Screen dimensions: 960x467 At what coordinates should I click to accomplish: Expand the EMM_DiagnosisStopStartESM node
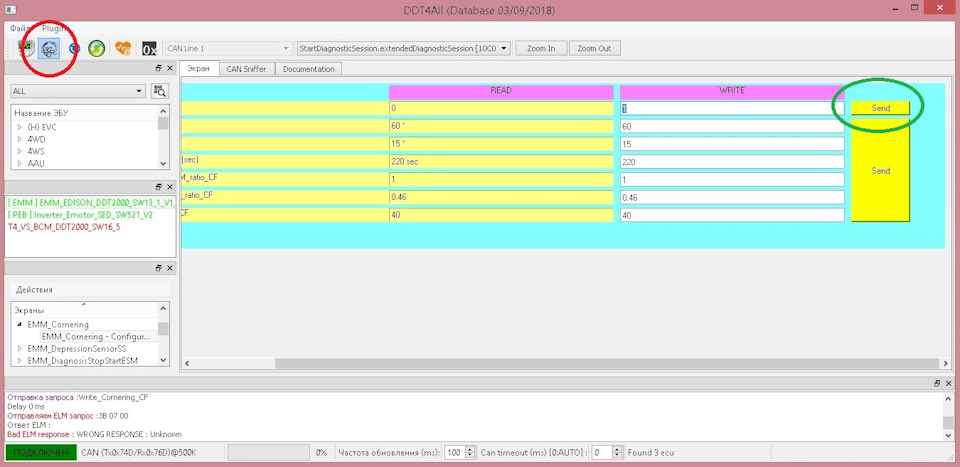pyautogui.click(x=20, y=361)
